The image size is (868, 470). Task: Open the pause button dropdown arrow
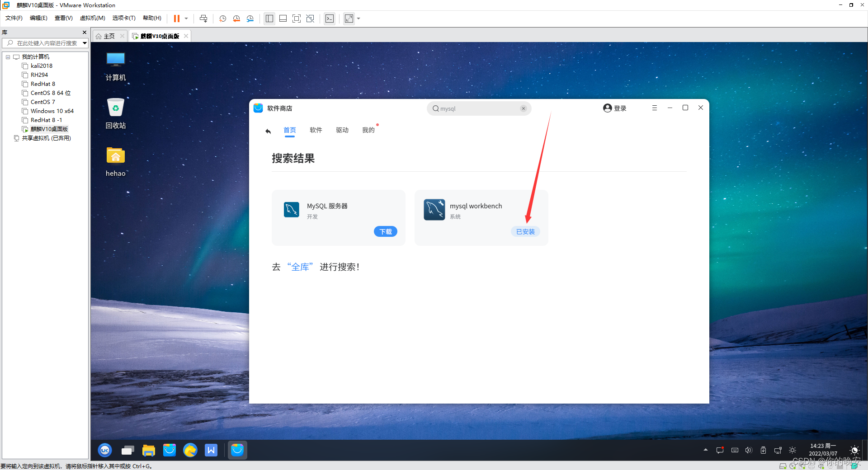point(186,19)
